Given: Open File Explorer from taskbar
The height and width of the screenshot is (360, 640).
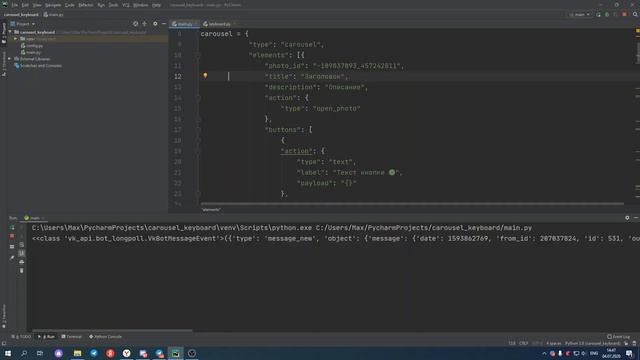Looking at the screenshot, I should coord(78,353).
